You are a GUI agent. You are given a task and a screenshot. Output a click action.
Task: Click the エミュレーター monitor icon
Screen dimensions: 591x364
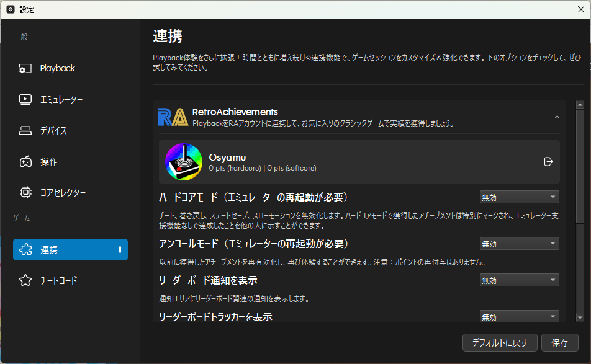click(x=25, y=99)
